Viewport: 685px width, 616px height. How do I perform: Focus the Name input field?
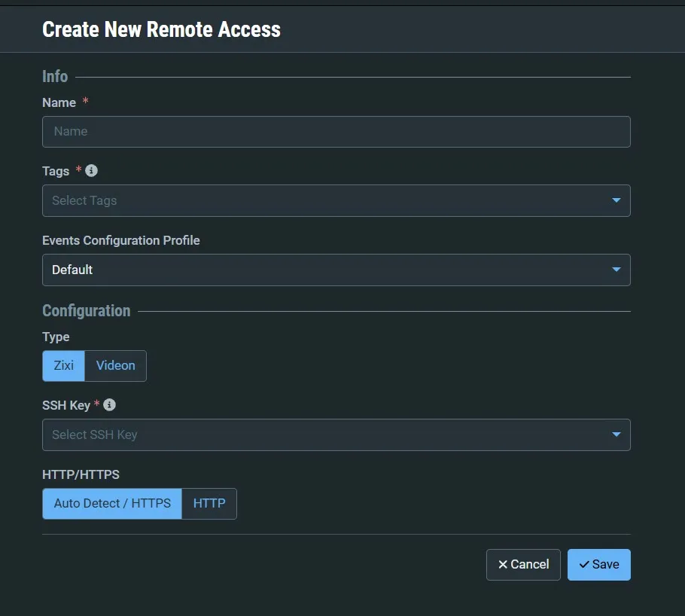[x=336, y=132]
